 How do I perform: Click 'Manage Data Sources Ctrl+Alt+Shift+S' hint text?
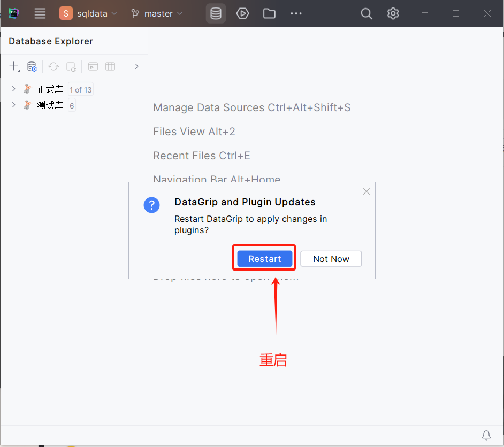251,107
